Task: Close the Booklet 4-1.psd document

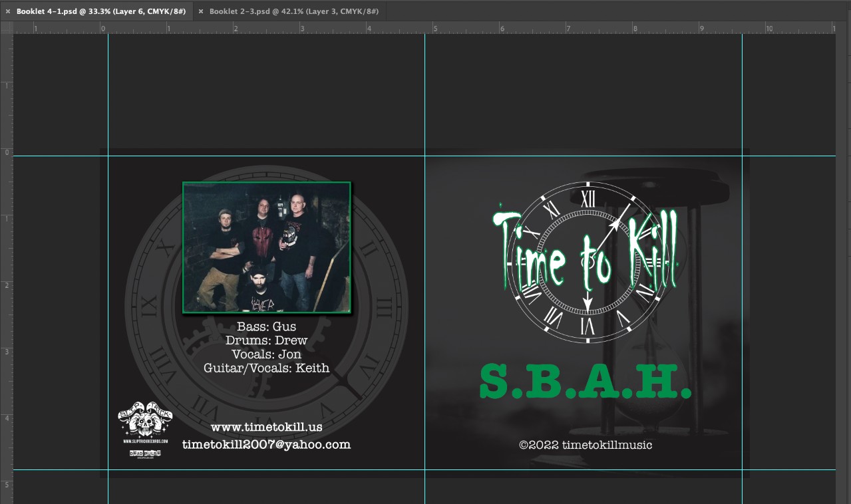Action: point(7,11)
